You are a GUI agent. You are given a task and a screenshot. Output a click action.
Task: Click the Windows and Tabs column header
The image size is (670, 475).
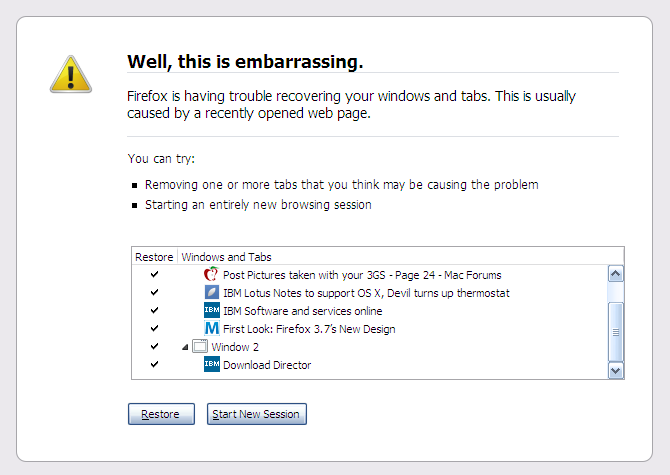(226, 257)
